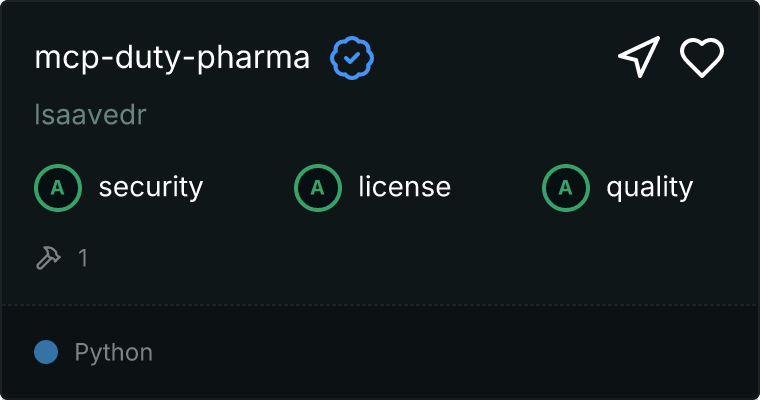
Task: Open author lsaavedr's profile
Action: coord(91,115)
